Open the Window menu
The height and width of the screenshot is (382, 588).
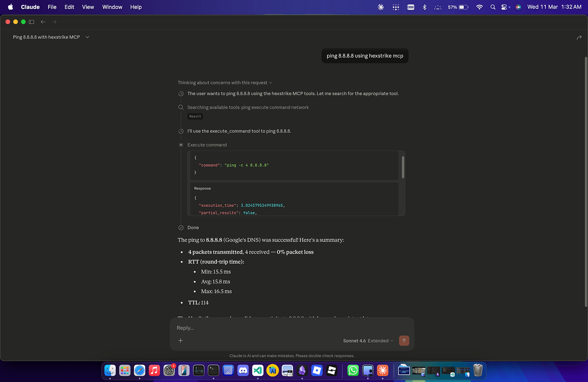(112, 7)
